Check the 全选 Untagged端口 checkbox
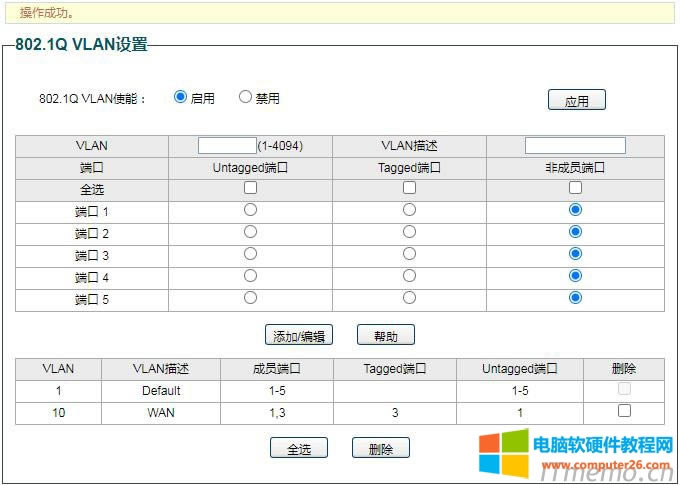The height and width of the screenshot is (485, 683). click(x=250, y=188)
